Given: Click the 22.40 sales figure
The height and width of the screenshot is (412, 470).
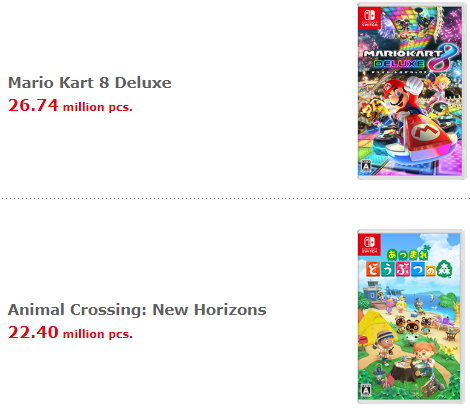Looking at the screenshot, I should click(x=33, y=332).
